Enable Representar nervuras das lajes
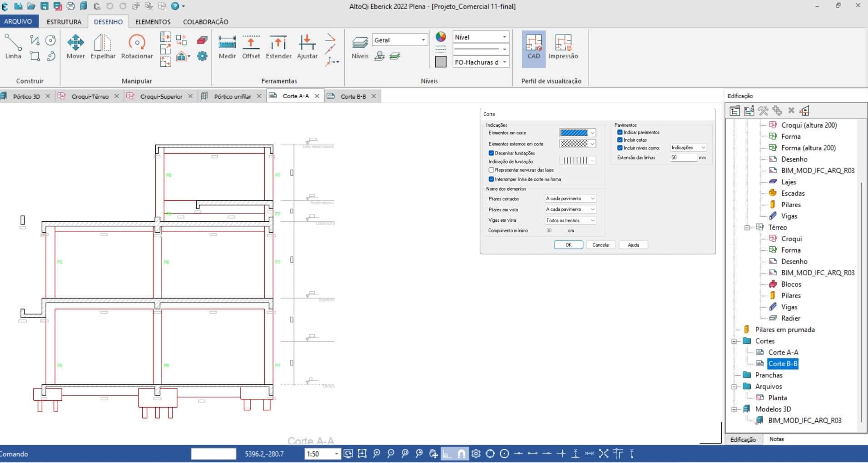The height and width of the screenshot is (463, 868). tap(491, 170)
